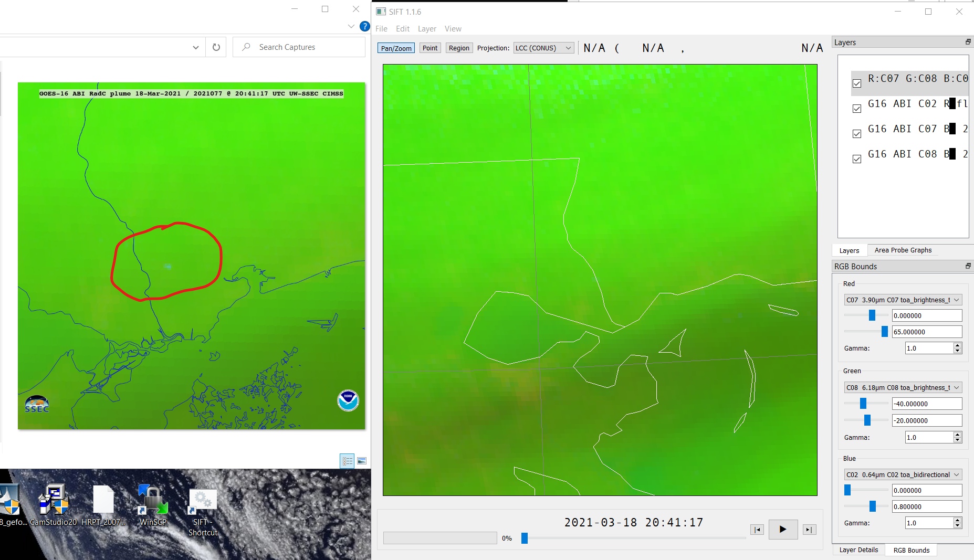Uncheck the R:C07 G:C08 composite layer
This screenshot has width=974, height=560.
(857, 83)
